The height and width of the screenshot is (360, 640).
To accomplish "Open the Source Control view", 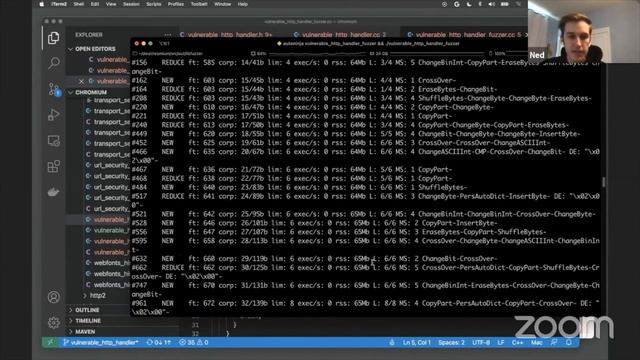I will 53,89.
